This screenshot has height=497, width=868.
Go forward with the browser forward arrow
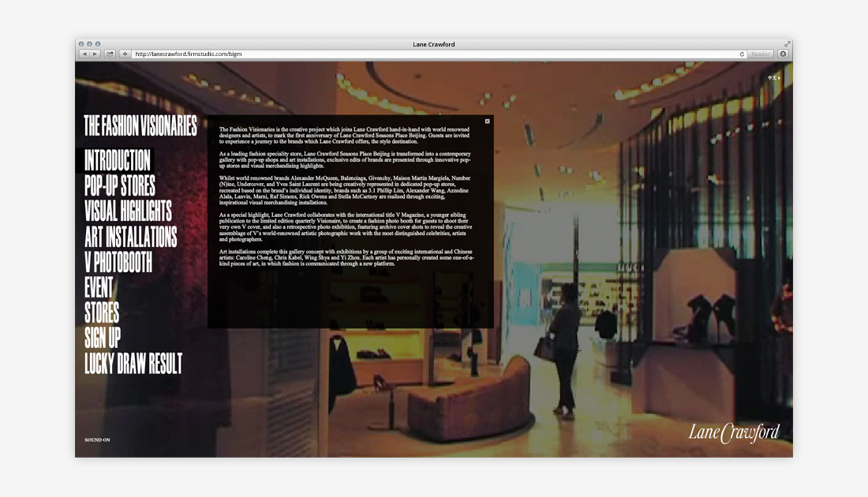pyautogui.click(x=95, y=54)
